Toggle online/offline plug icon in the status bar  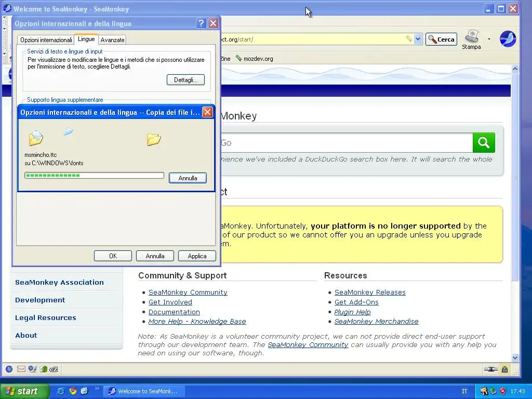tap(490, 369)
